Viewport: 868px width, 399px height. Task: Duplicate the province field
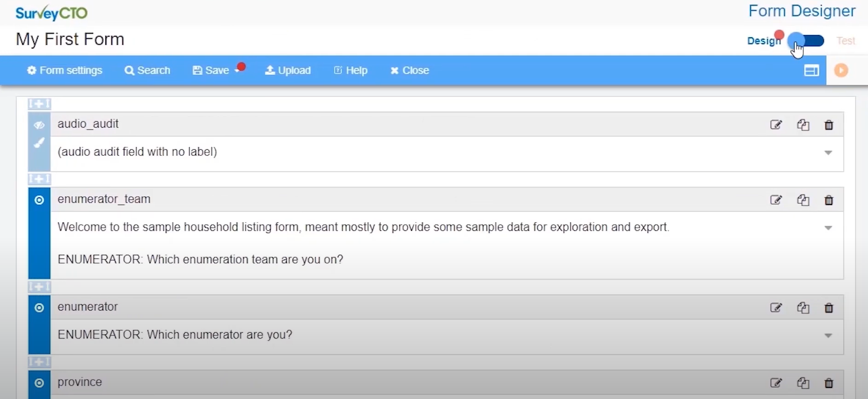click(803, 383)
